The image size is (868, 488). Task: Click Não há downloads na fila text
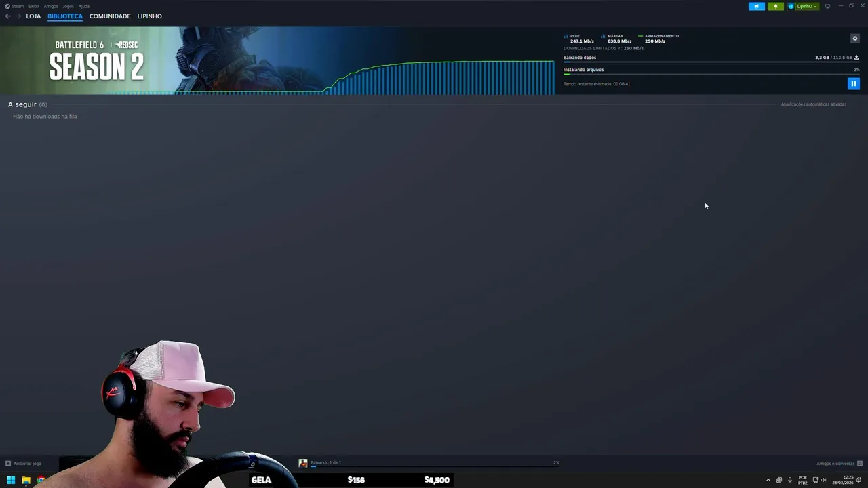(x=45, y=117)
